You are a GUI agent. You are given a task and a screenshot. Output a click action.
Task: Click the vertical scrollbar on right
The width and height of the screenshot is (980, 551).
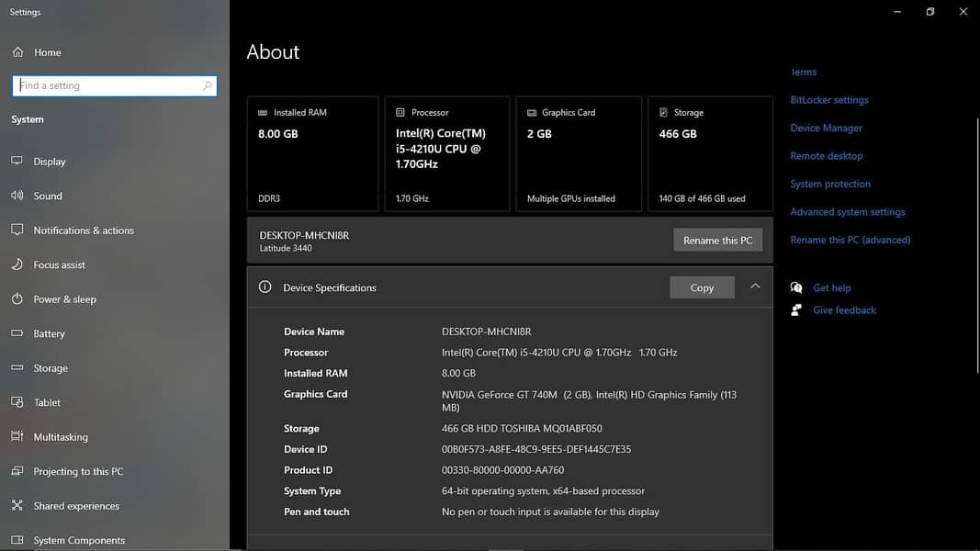pyautogui.click(x=977, y=245)
